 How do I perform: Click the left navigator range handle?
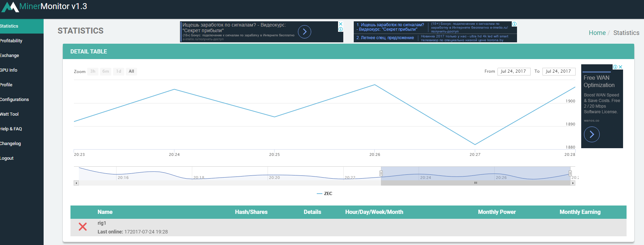(x=381, y=173)
